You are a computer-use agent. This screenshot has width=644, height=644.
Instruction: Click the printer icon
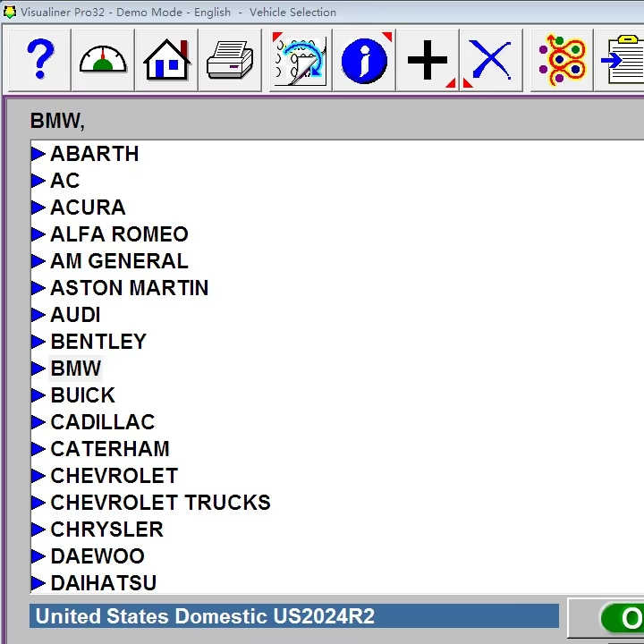230,60
